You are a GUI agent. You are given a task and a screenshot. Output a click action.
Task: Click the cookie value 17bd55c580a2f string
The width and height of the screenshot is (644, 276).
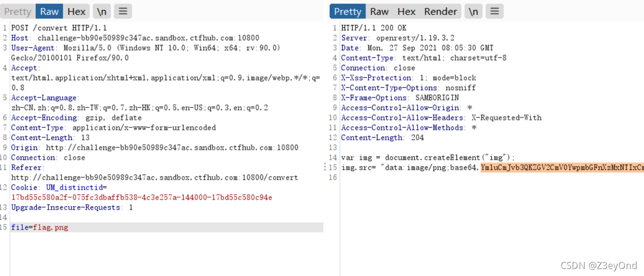(x=142, y=197)
